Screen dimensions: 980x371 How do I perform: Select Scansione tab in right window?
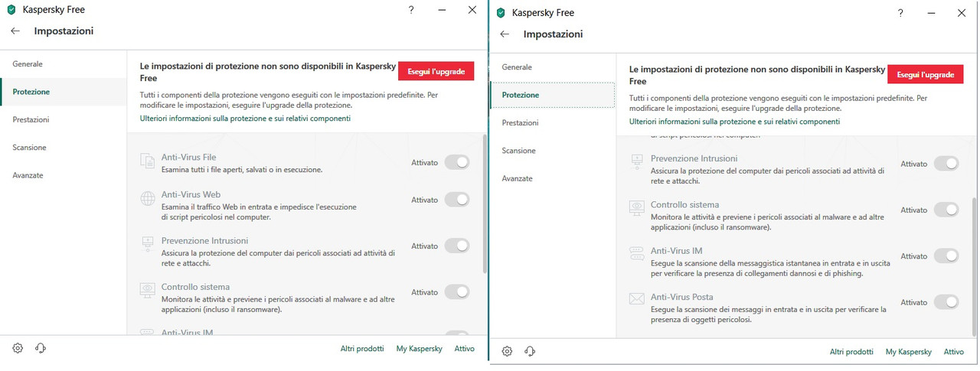552,150
